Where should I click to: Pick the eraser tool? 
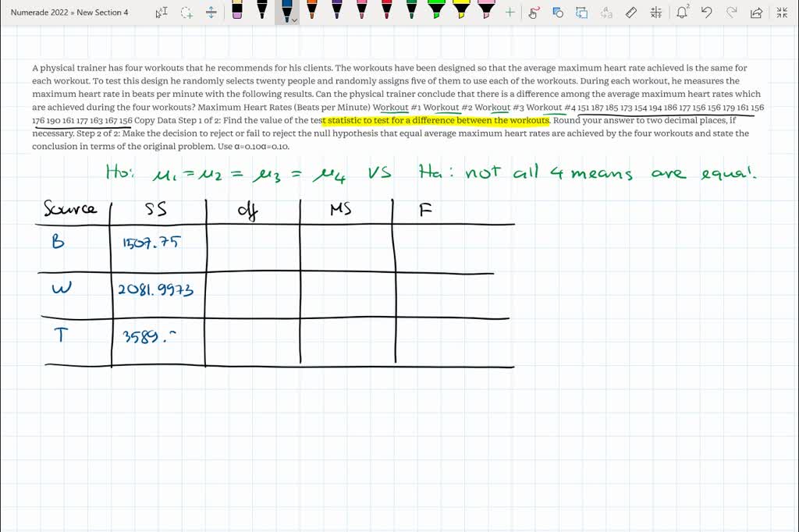[237, 10]
